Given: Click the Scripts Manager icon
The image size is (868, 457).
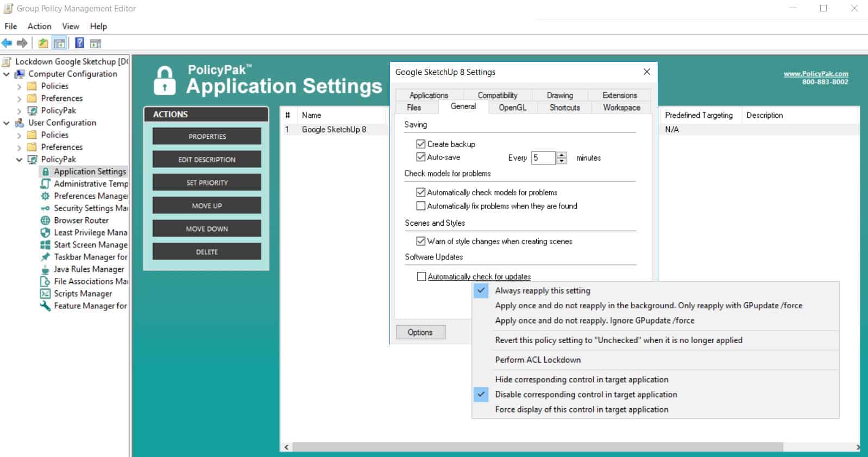Looking at the screenshot, I should tap(46, 294).
